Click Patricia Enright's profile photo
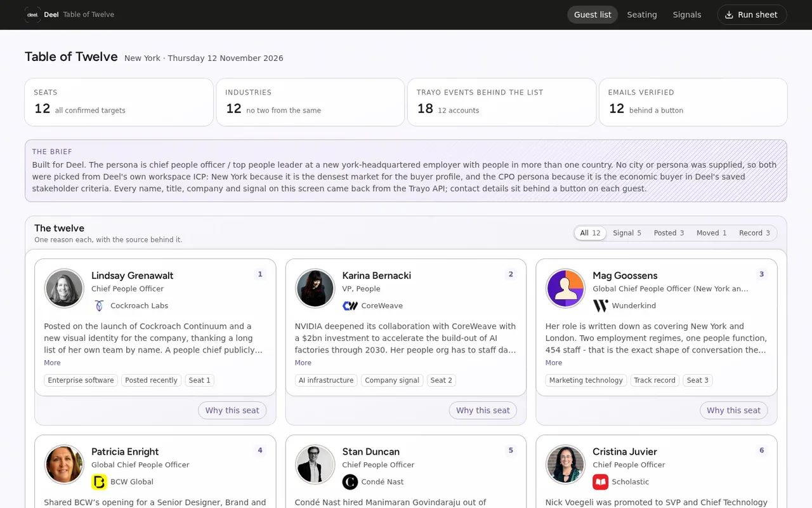 click(64, 464)
